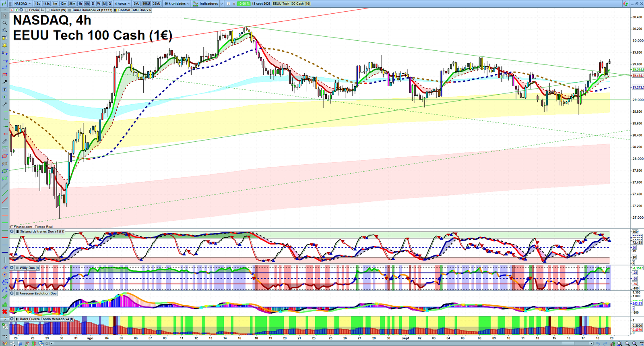Select the magnifier zoom tool
644x346 pixels.
(x=5, y=23)
